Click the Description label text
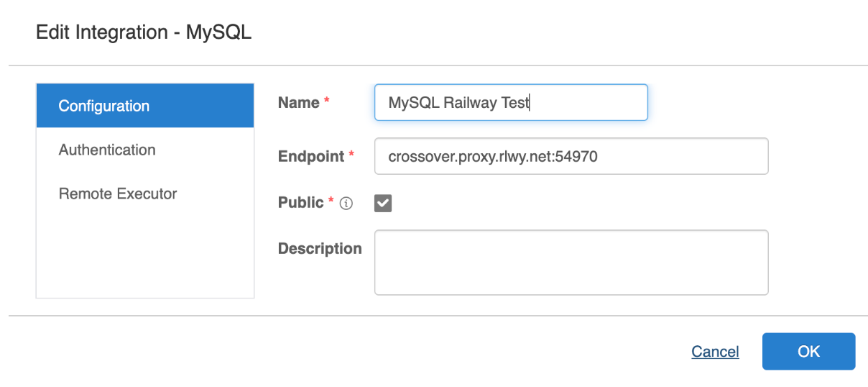This screenshot has height=387, width=868. click(x=320, y=248)
